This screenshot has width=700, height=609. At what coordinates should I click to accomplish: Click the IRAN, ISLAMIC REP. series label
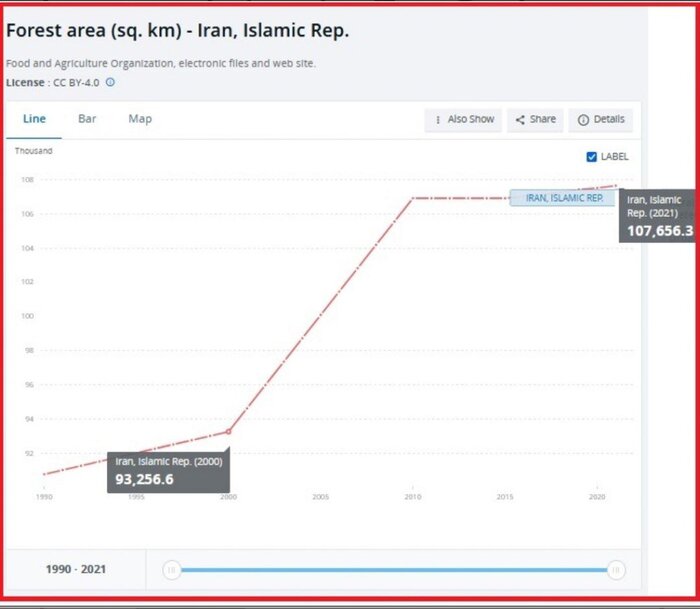564,198
